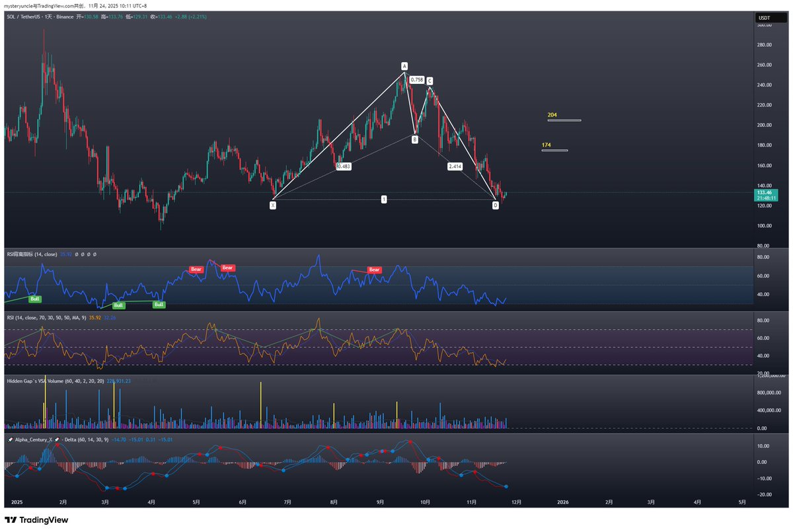This screenshot has width=793, height=532.
Task: Select pattern point B label
Action: click(x=414, y=139)
